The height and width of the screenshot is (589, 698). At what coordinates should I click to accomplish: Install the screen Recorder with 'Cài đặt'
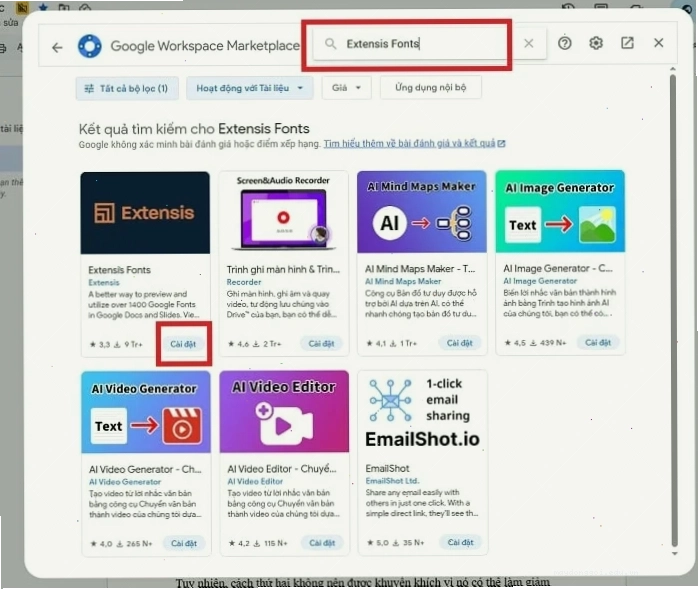click(x=321, y=343)
